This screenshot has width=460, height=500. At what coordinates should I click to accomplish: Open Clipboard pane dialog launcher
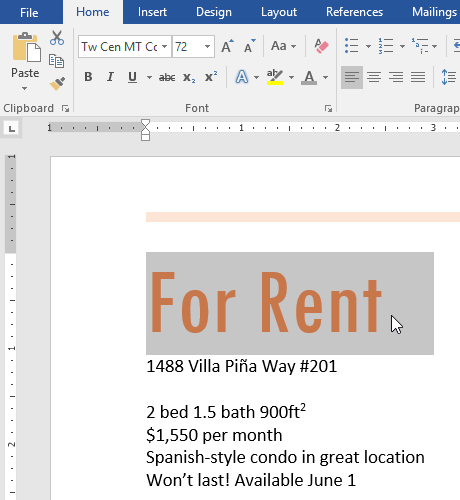point(65,108)
